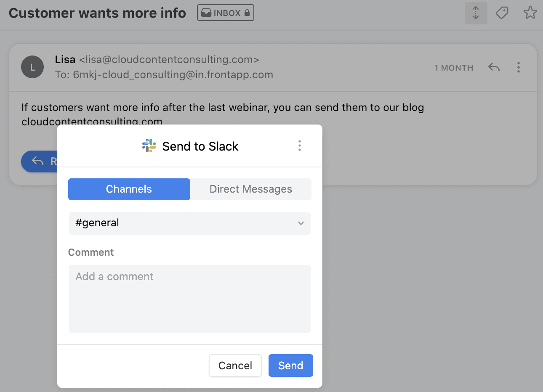
Task: Click the sender name Lisa
Action: tap(65, 60)
